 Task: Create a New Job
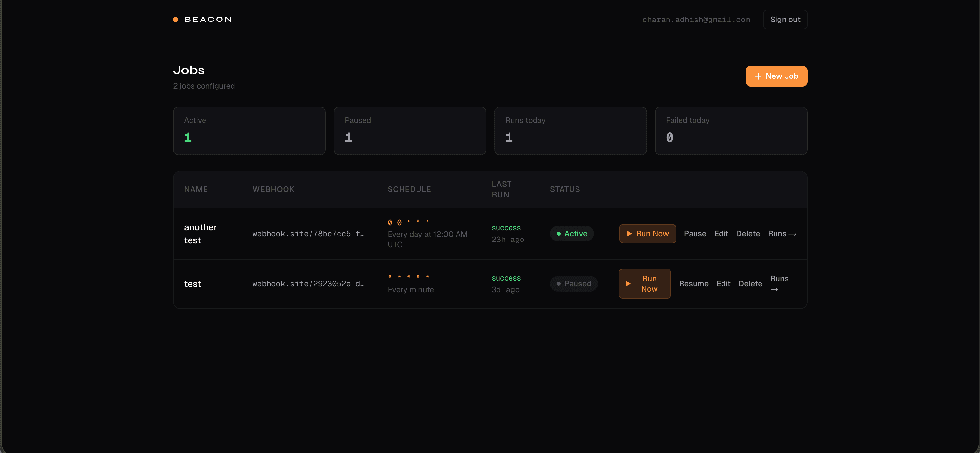coord(776,76)
